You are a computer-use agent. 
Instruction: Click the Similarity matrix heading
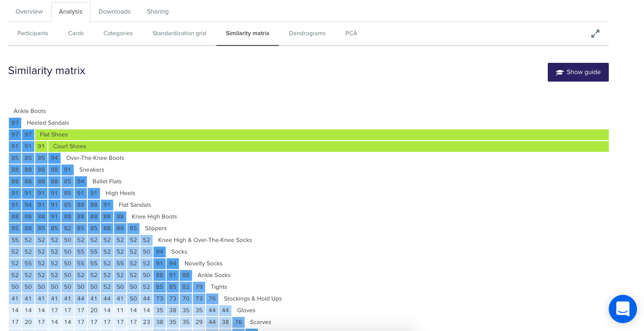pos(46,71)
